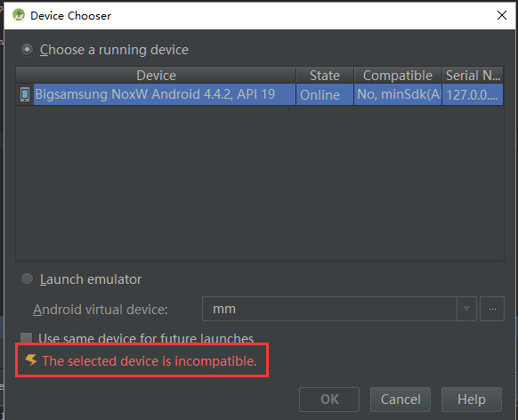
Task: Open AVD manager with the ellipsis button
Action: tap(492, 309)
